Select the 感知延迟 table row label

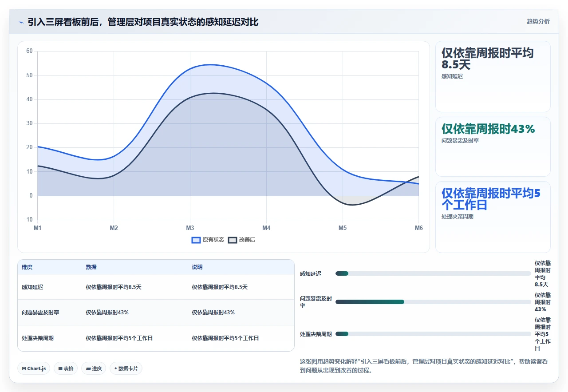(32, 287)
